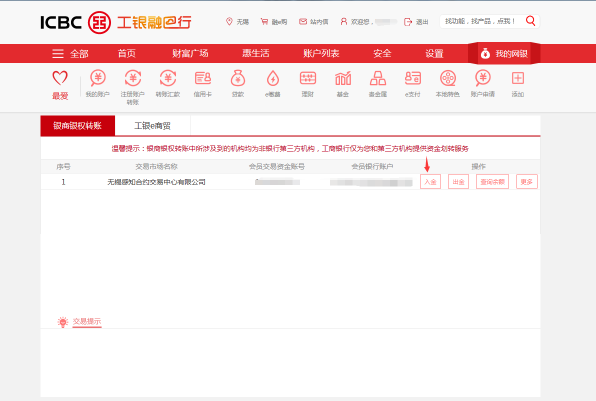
Task: Click the 出金 withdraw button
Action: tap(458, 182)
